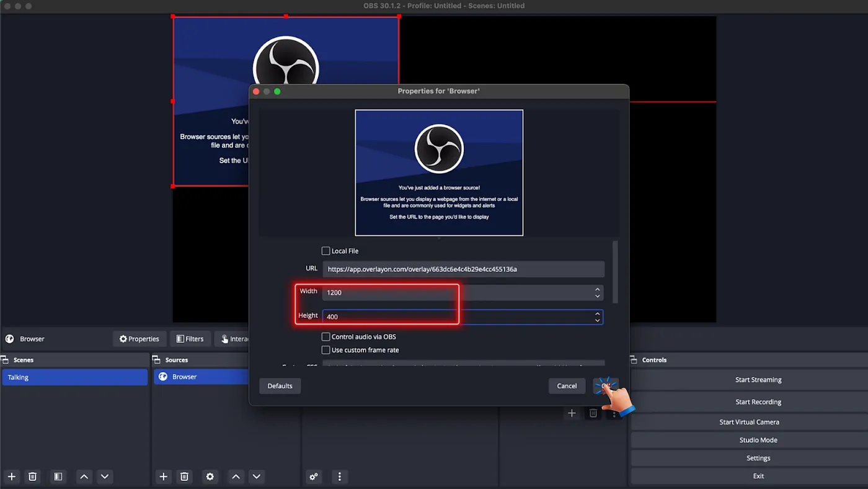868x489 pixels.
Task: Move the Browser source down
Action: (257, 477)
